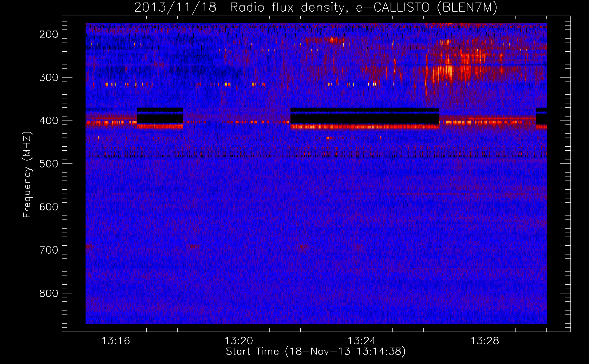Click the '13:28' time axis label
The width and height of the screenshot is (589, 364).
[x=485, y=341]
